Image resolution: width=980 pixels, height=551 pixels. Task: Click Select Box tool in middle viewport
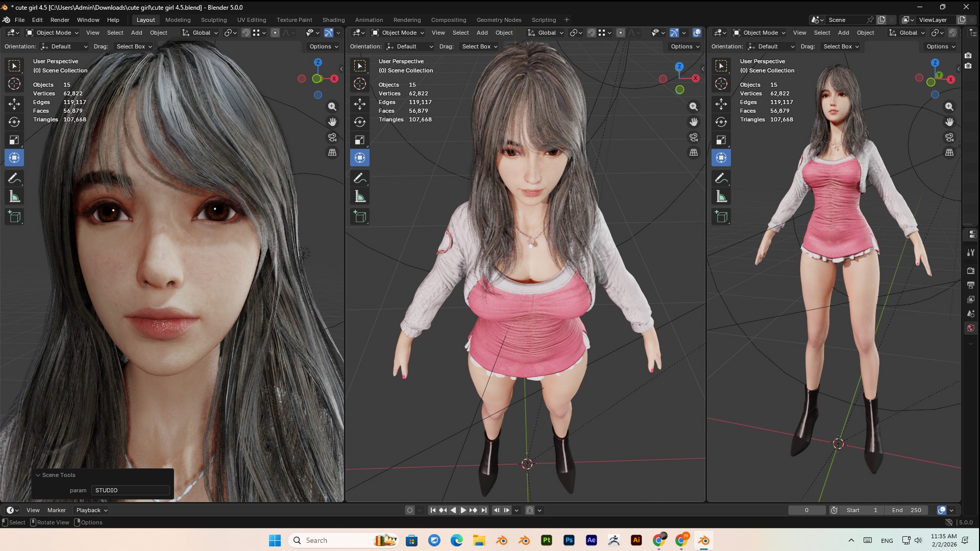point(360,66)
